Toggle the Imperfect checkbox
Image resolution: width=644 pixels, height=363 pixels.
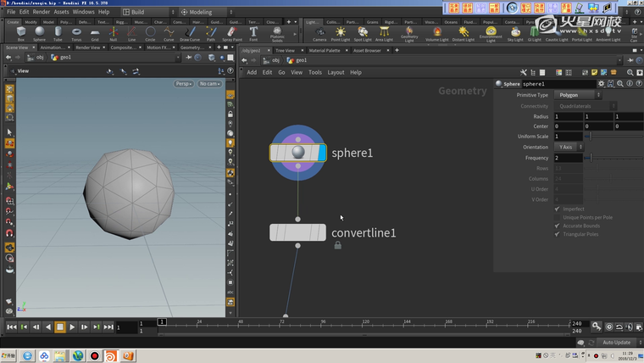[557, 209]
